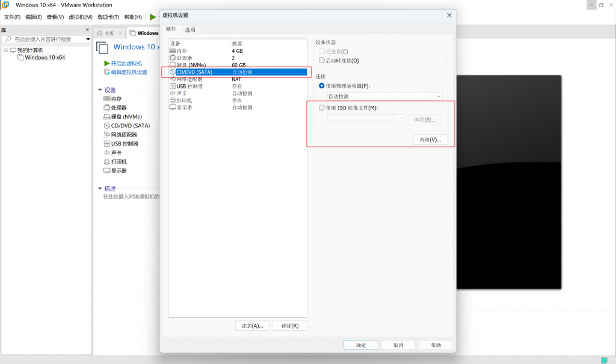
Task: Select the 打印机 printer icon in hardware list
Action: click(173, 100)
